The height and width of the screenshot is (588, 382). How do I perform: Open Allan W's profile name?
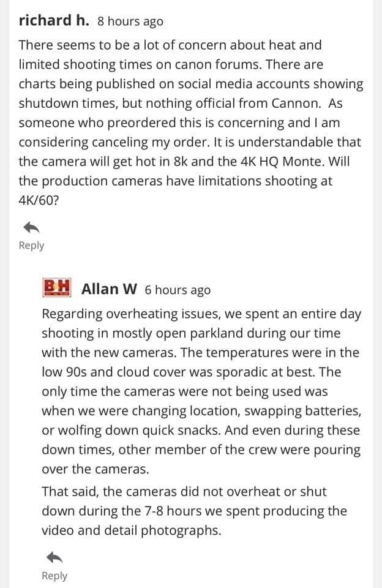(x=109, y=289)
